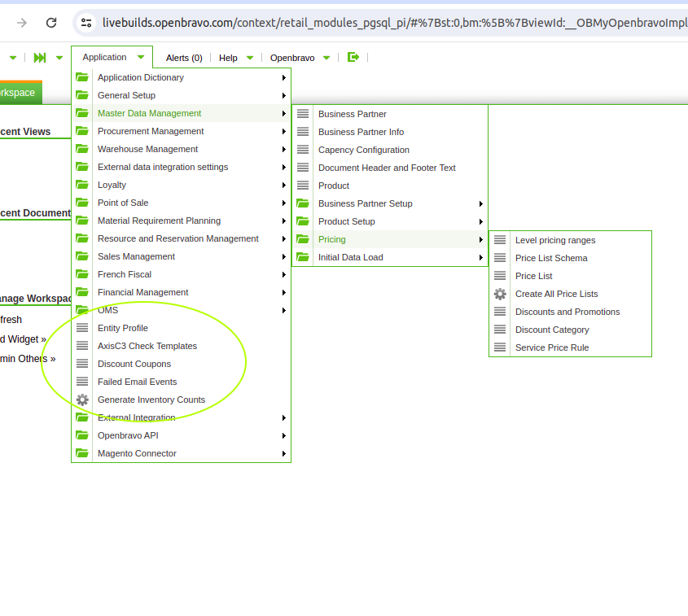
Task: Expand the Initial Data Load submenu arrow
Action: click(481, 257)
